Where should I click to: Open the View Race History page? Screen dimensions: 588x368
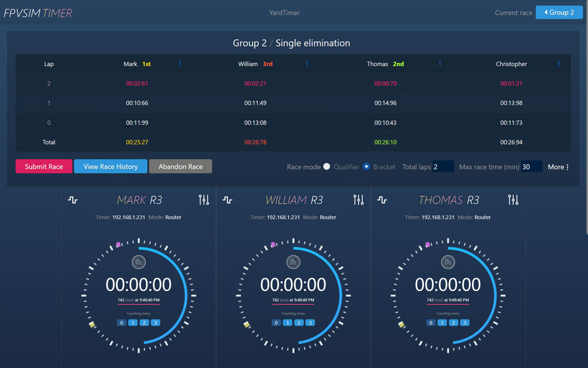110,166
